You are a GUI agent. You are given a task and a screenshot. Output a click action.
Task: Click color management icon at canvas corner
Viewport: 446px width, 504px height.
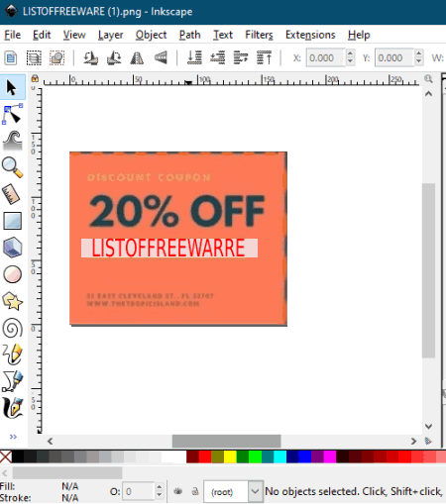[428, 441]
